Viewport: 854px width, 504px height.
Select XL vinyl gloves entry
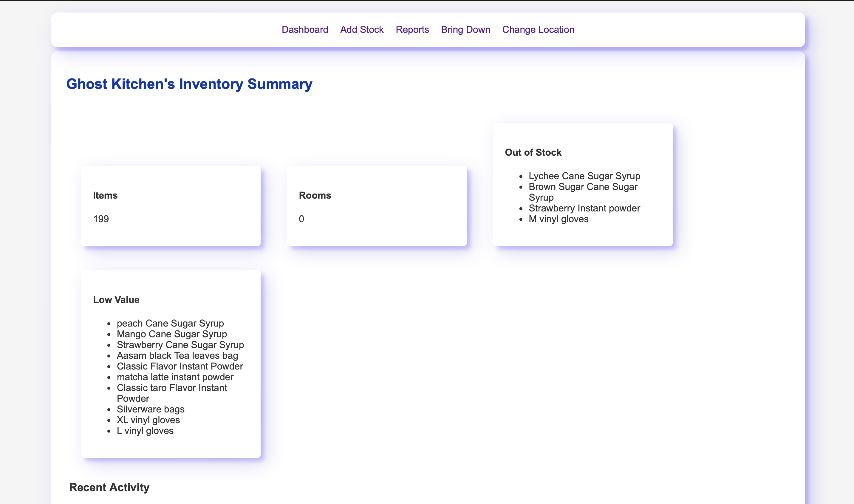[148, 420]
